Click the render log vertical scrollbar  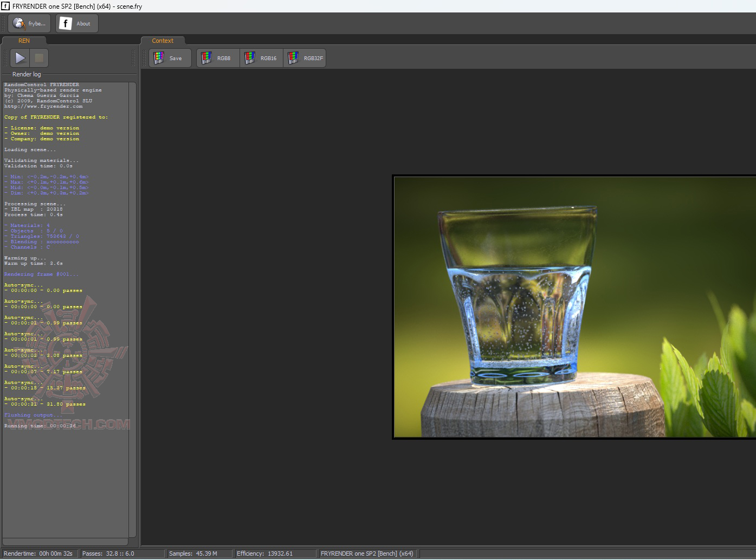(x=132, y=309)
